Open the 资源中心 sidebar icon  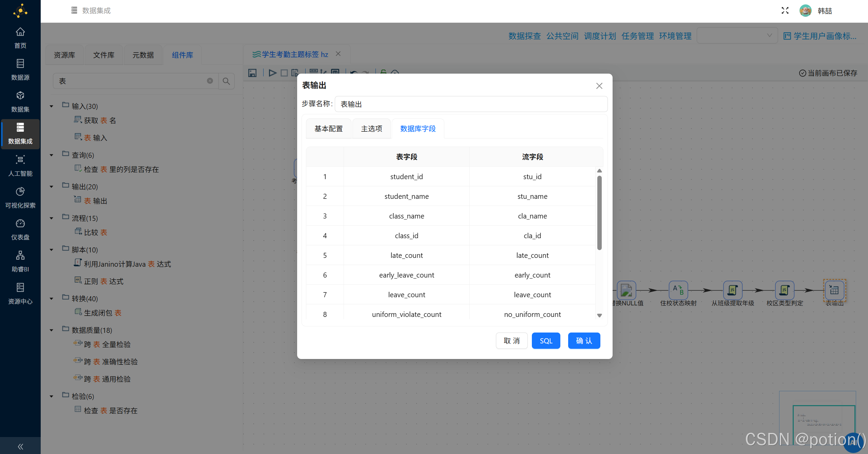(x=20, y=288)
